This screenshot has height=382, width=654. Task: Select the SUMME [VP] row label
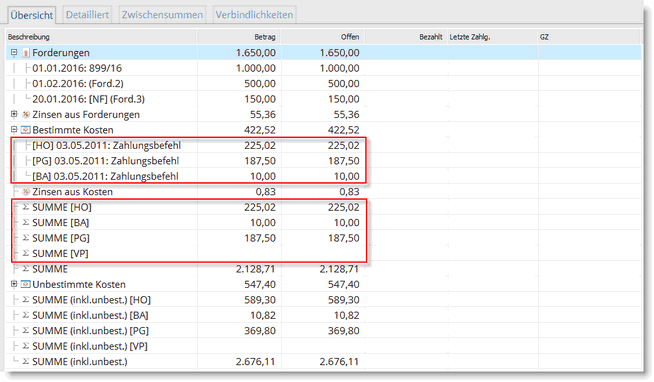click(x=60, y=254)
